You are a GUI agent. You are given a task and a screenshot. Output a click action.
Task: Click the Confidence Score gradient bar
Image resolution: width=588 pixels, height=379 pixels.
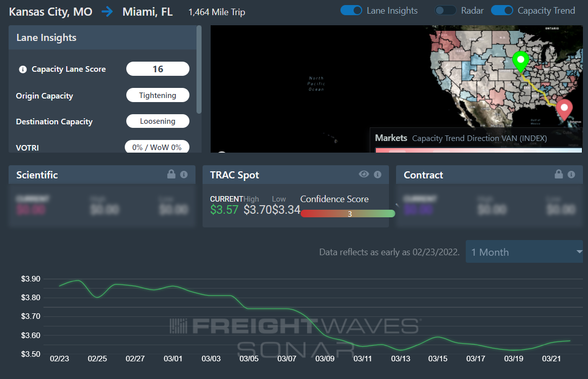point(348,214)
